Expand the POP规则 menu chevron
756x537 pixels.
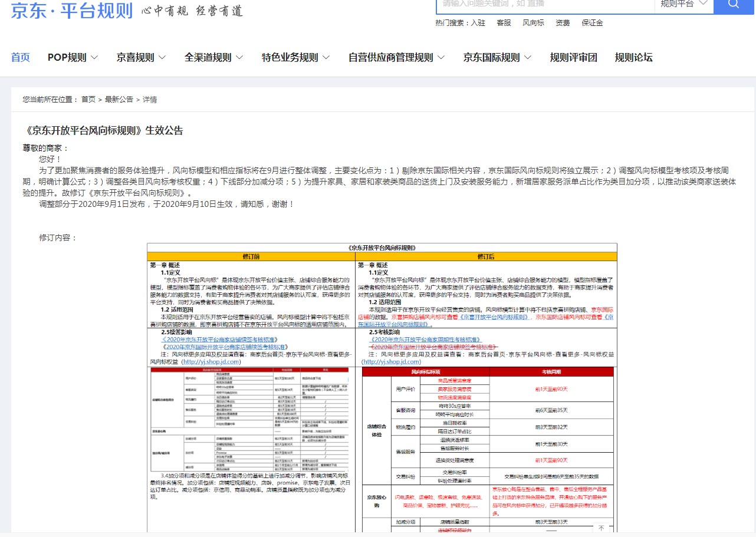[x=94, y=58]
